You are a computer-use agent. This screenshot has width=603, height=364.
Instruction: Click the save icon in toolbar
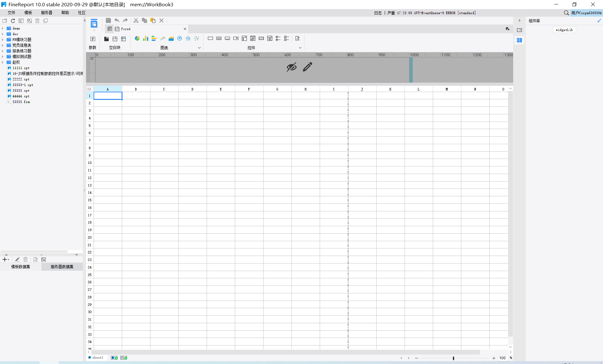pos(108,20)
